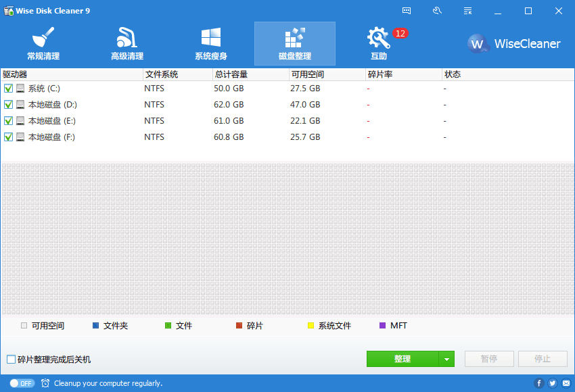Open the Facebook icon in status bar

tap(539, 383)
